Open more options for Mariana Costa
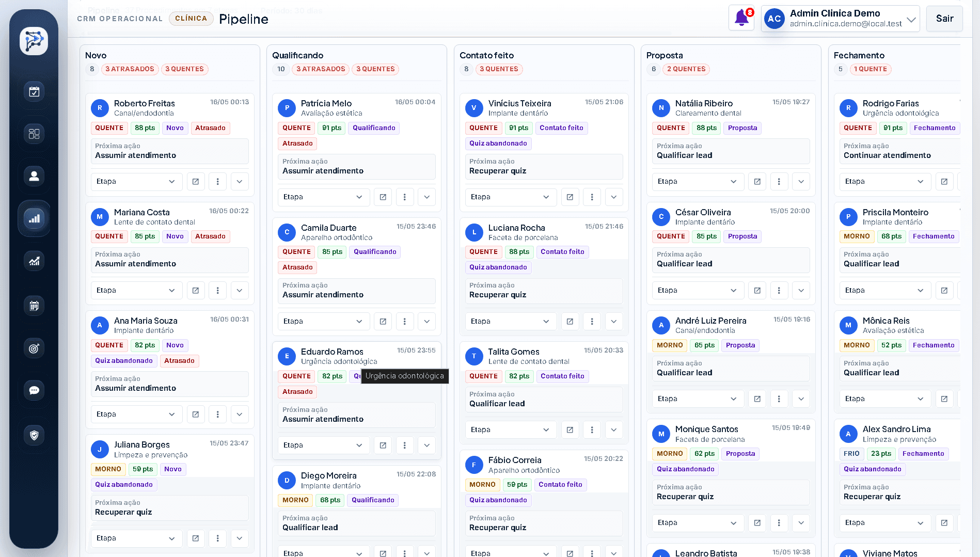 click(218, 291)
